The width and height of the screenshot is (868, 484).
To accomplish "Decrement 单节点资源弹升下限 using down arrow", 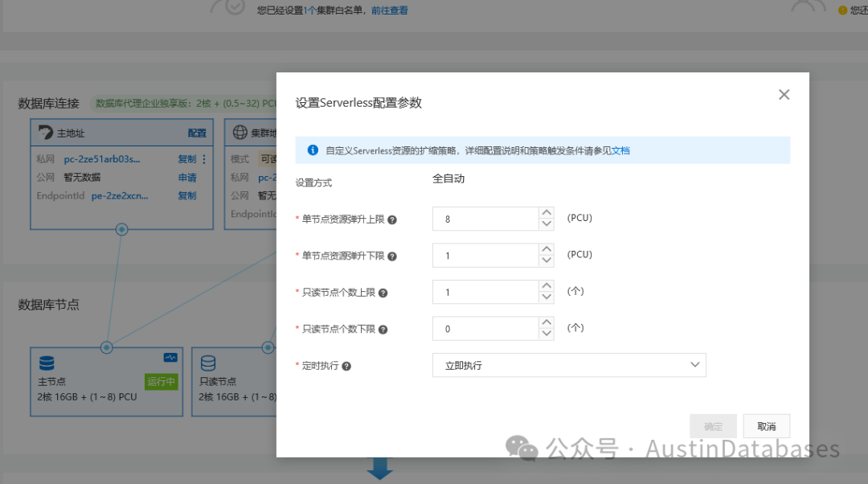I will [x=547, y=260].
